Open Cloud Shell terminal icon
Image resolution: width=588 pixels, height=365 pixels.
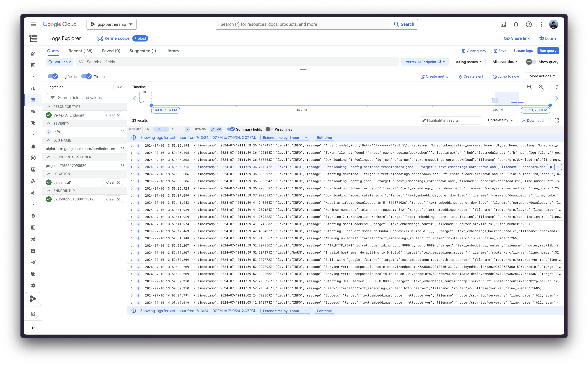[x=503, y=24]
